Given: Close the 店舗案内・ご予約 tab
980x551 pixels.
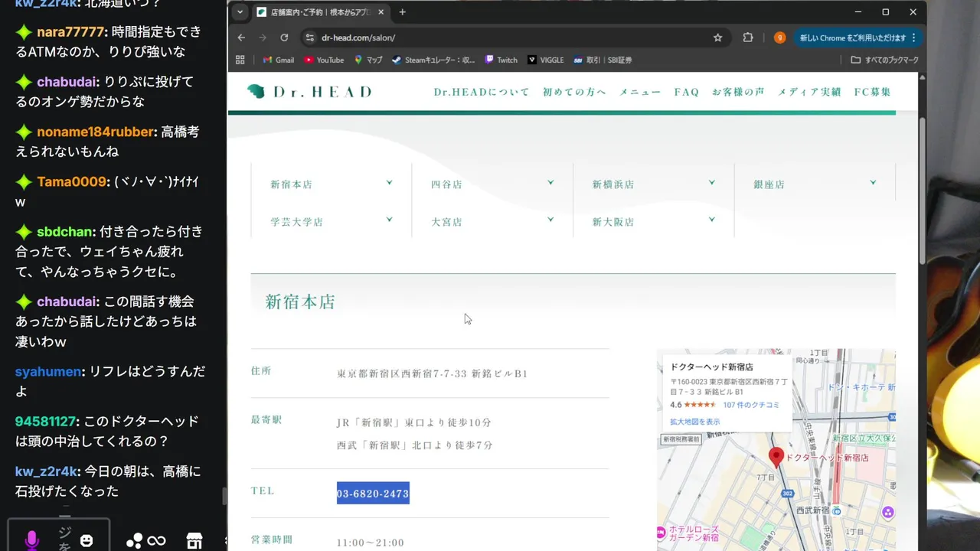Looking at the screenshot, I should (x=381, y=12).
